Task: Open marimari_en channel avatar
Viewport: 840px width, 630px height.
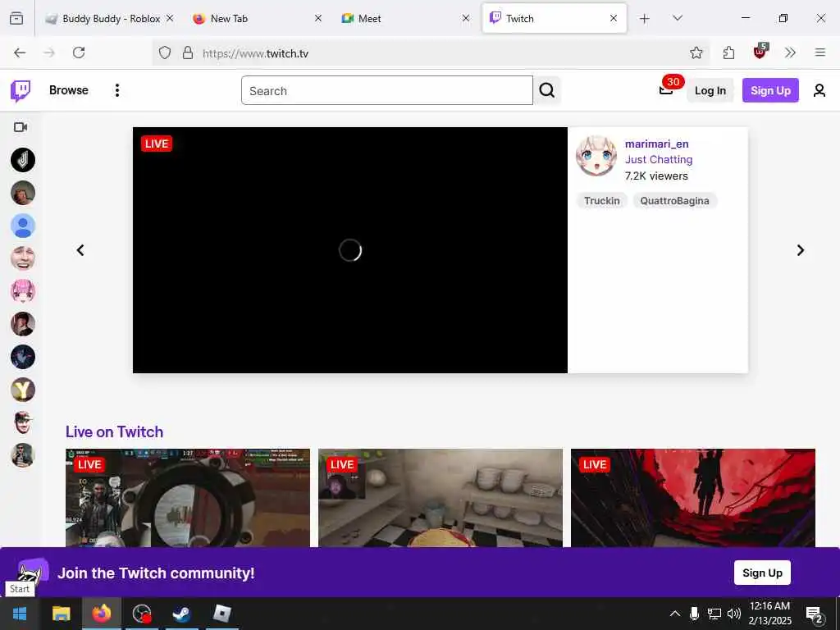Action: (596, 156)
